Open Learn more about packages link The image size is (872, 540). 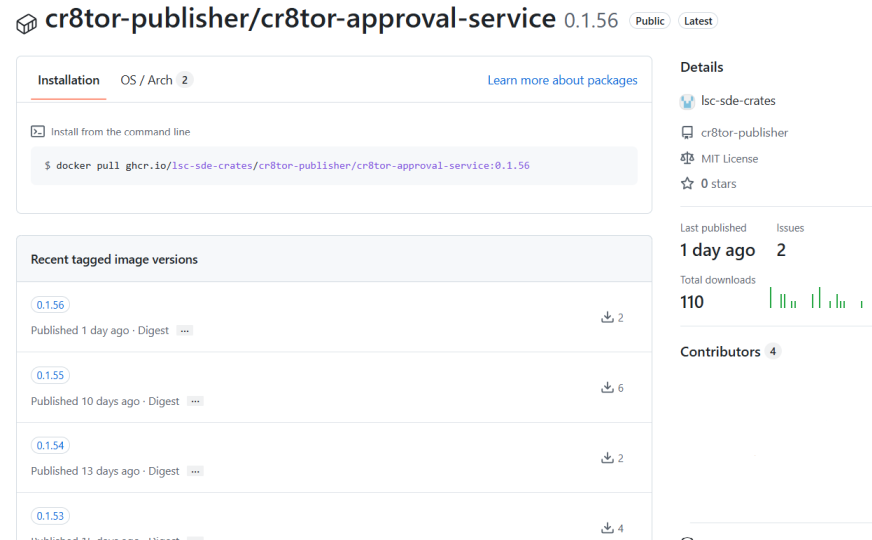click(562, 80)
